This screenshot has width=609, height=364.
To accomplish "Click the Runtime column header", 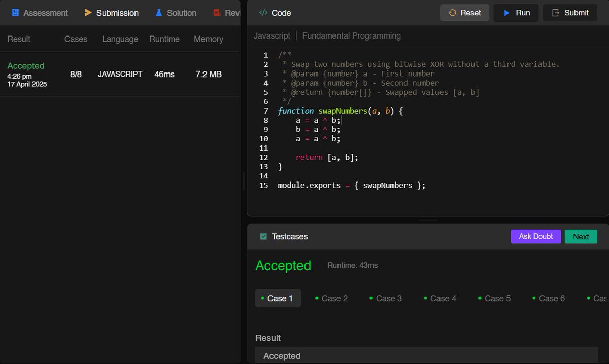I will 164,39.
